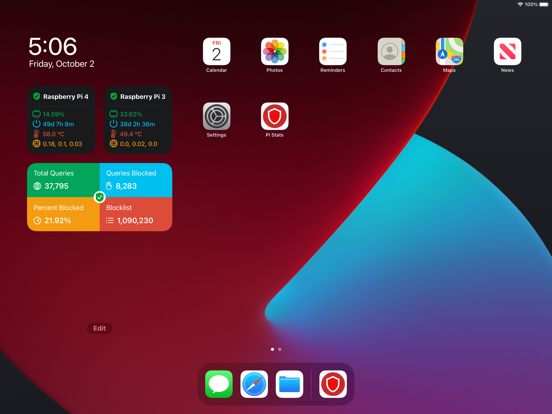The image size is (552, 414).
Task: Tap the 8,283 blocked queries count
Action: click(x=126, y=186)
